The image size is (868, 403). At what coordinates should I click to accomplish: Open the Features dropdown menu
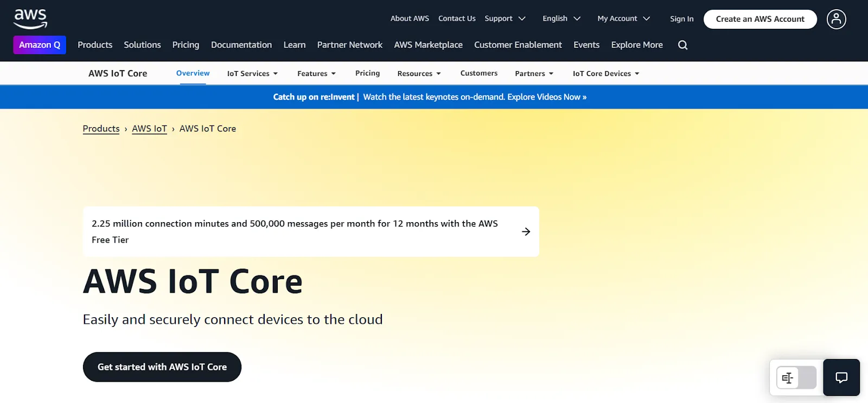click(x=316, y=73)
